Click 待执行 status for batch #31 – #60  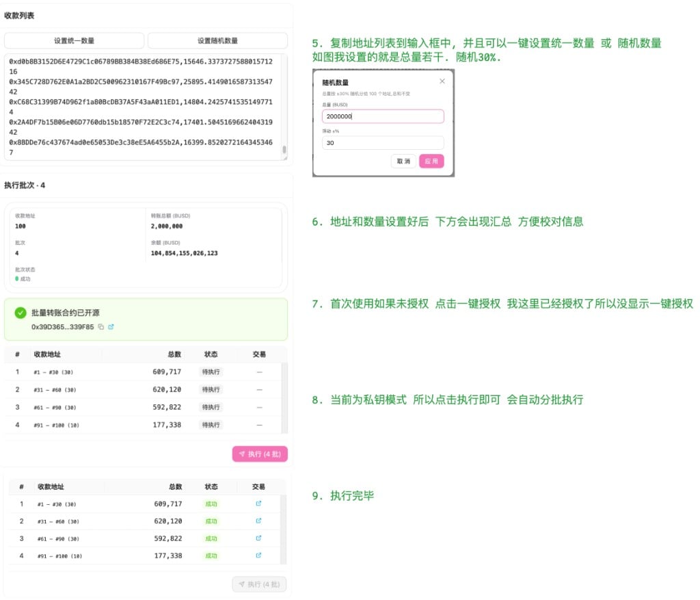tap(211, 389)
